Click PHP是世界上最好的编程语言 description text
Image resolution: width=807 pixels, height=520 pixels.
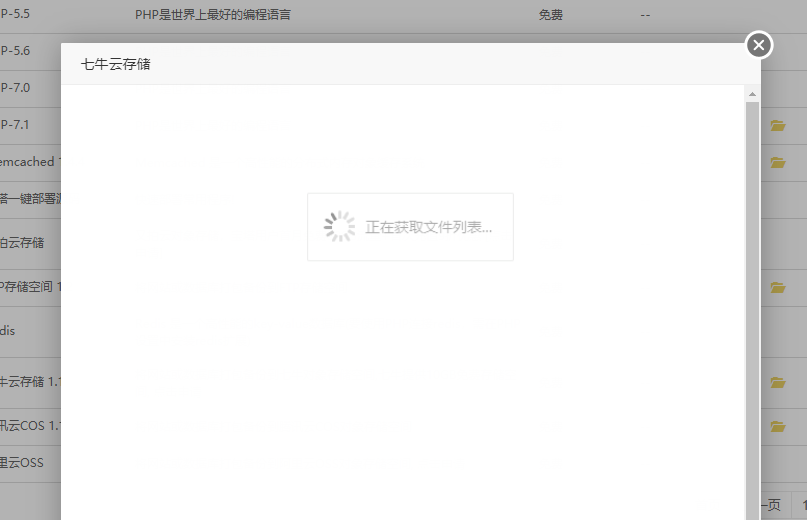(x=213, y=14)
